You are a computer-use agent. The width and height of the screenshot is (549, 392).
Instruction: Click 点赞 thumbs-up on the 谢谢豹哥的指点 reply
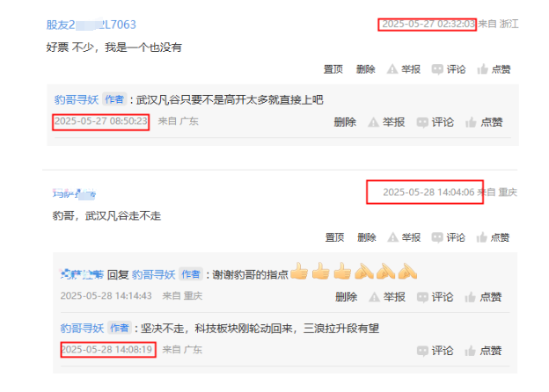(470, 297)
